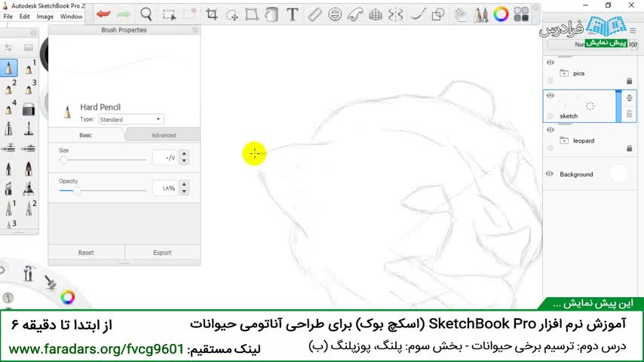644x362 pixels.
Task: Open the brush Type dropdown
Action: click(131, 119)
